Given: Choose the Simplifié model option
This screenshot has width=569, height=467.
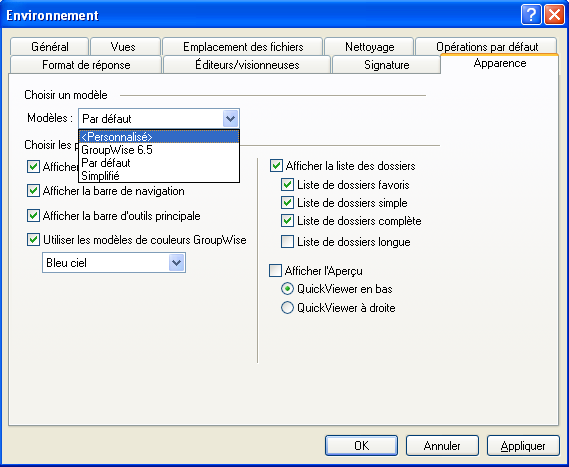Looking at the screenshot, I should pyautogui.click(x=159, y=176).
